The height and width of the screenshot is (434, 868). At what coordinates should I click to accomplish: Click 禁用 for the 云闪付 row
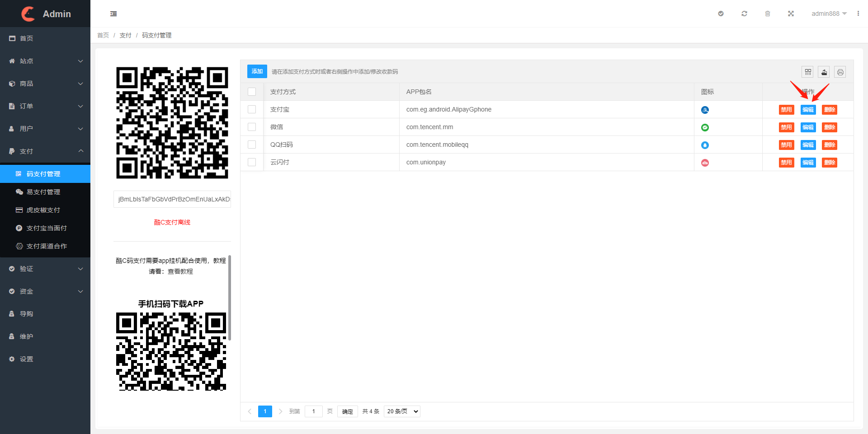pos(786,163)
